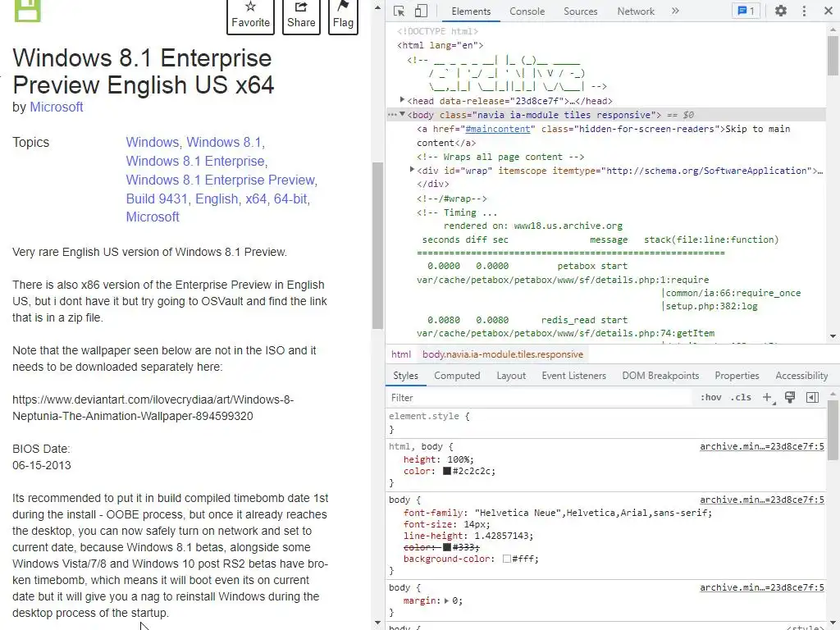
Task: Open the x64 topic link
Action: (x=256, y=199)
